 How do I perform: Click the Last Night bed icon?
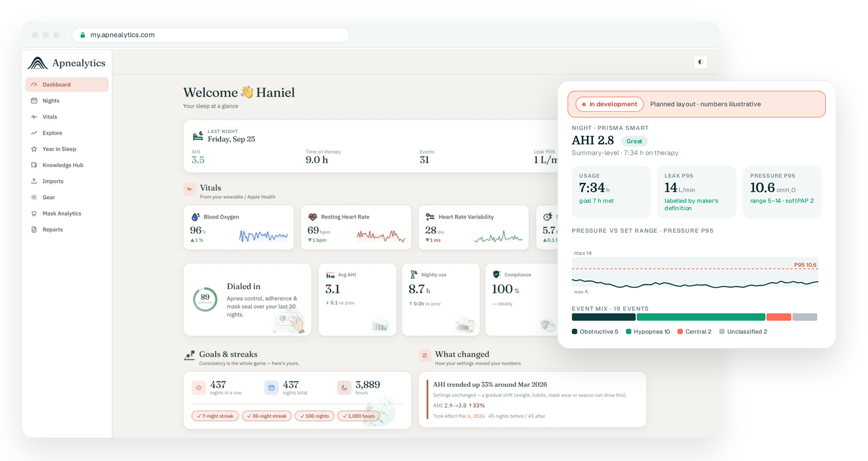click(197, 136)
